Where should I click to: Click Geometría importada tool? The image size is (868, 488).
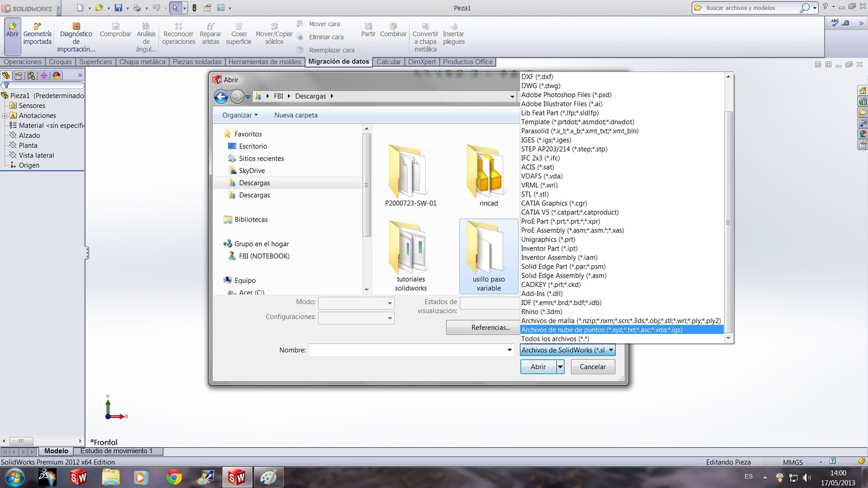37,34
